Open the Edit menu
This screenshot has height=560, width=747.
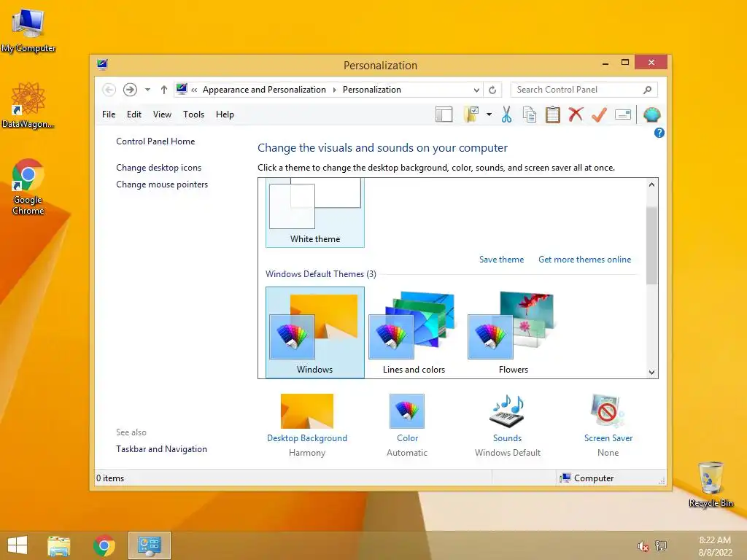(134, 114)
